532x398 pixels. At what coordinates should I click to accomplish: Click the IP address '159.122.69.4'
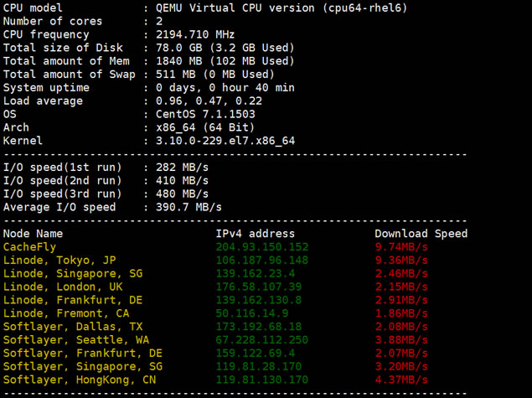256,353
